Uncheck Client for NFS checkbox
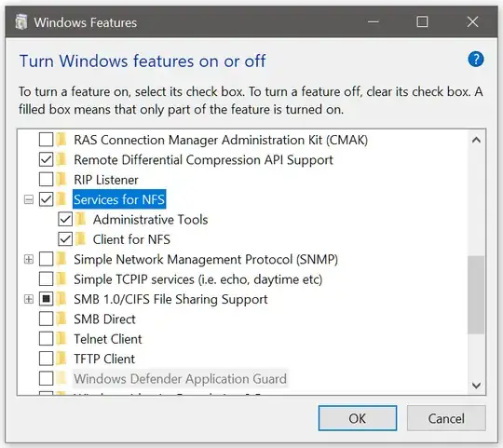Screen dimensions: 503x448 click(x=65, y=239)
